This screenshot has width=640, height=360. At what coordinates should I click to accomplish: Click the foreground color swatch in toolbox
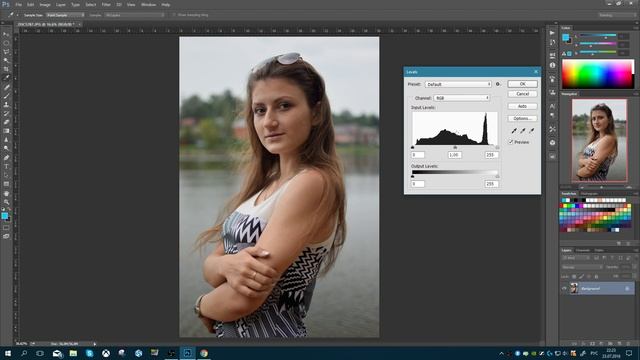[4, 215]
